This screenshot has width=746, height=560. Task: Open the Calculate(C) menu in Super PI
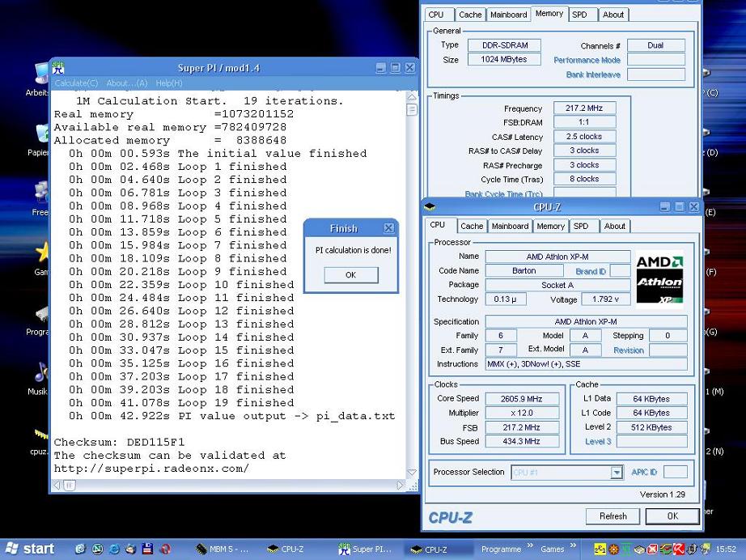click(x=76, y=83)
